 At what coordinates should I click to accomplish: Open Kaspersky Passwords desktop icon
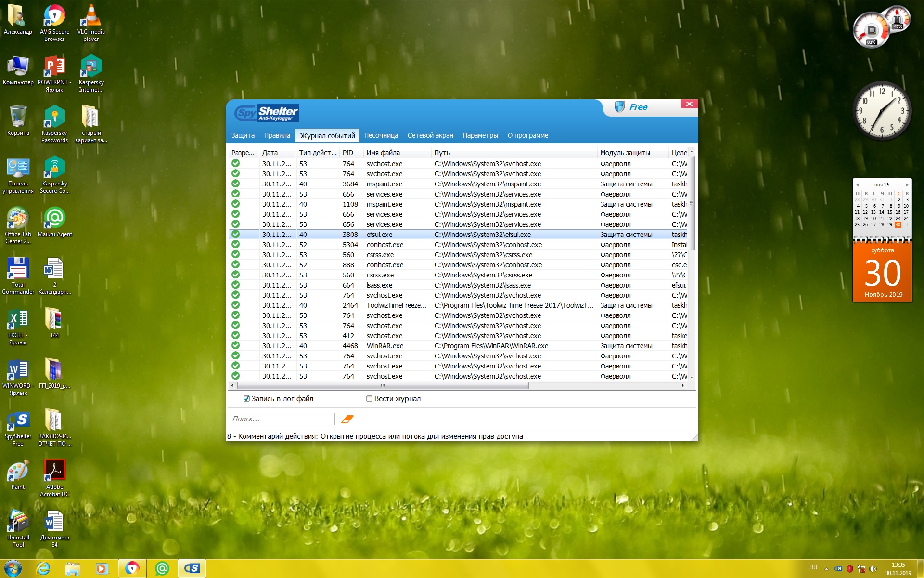(54, 118)
